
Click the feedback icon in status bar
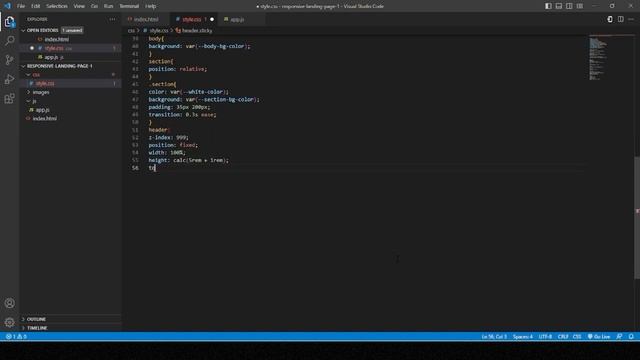pyautogui.click(x=619, y=337)
